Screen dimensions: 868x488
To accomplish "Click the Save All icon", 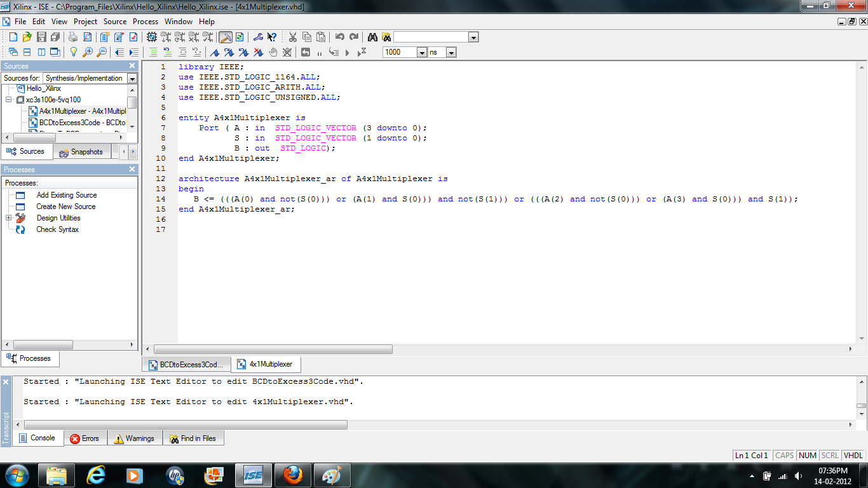I will click(55, 37).
